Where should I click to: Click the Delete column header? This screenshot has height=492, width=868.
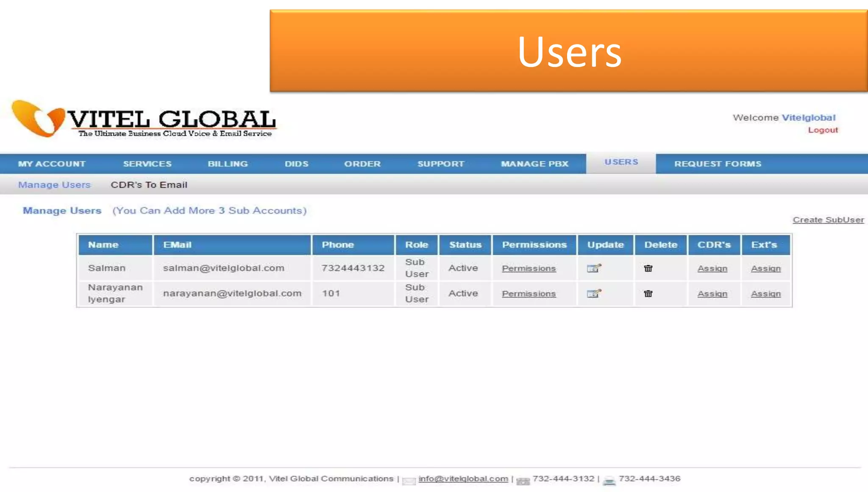coord(660,245)
